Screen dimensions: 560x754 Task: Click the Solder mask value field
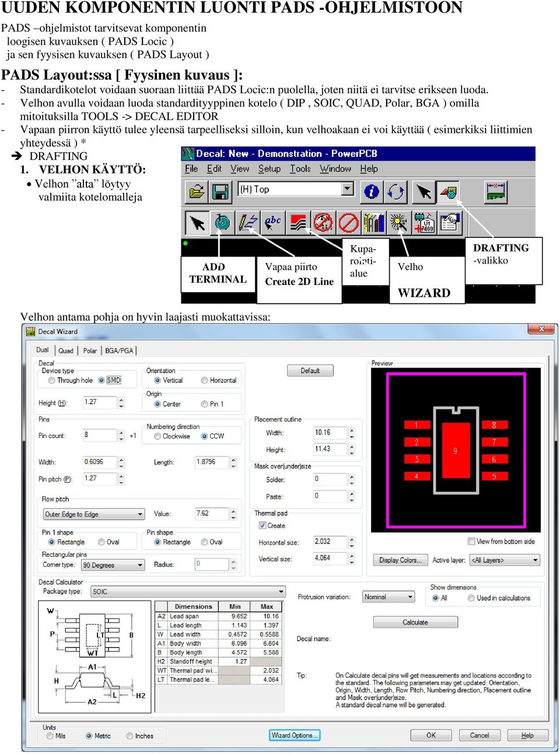click(x=330, y=479)
